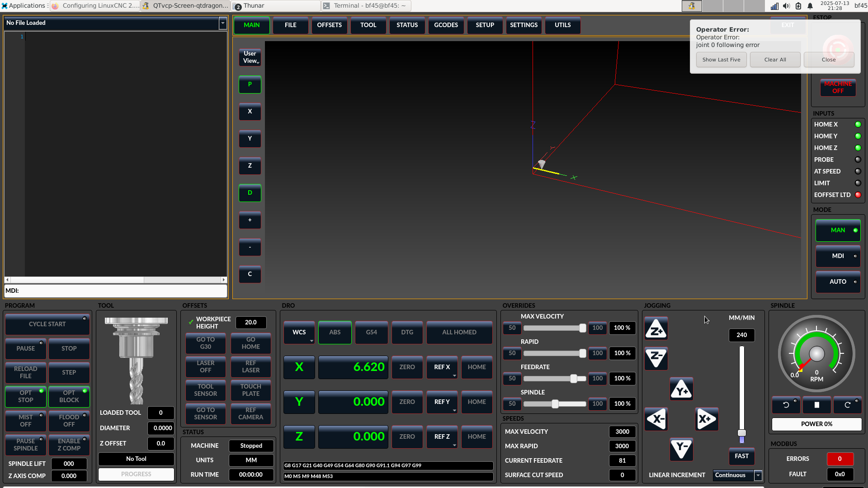The height and width of the screenshot is (488, 868).
Task: Open Linear Increment Continuous combo box
Action: click(738, 475)
